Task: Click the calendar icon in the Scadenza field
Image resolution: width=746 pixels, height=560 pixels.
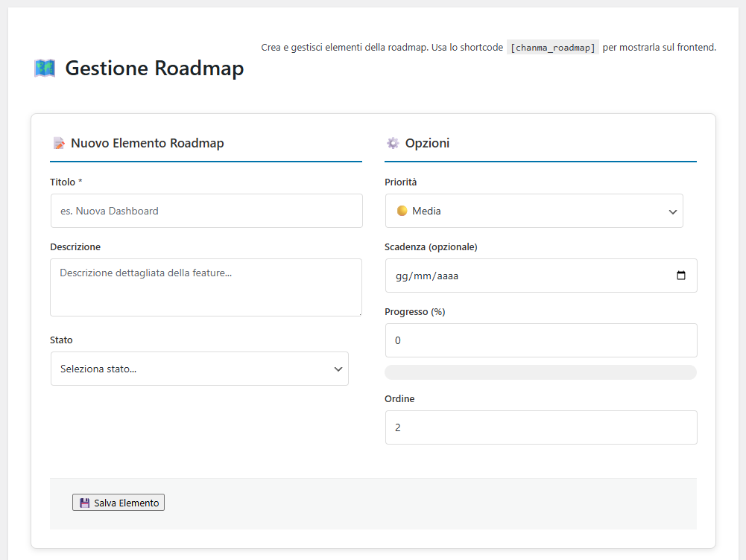Action: coord(680,276)
